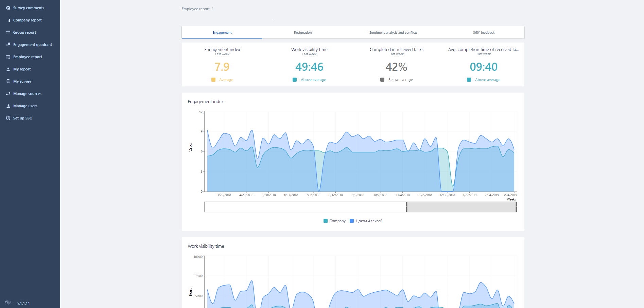The height and width of the screenshot is (308, 644).
Task: Click the My survey list icon
Action: click(x=8, y=81)
